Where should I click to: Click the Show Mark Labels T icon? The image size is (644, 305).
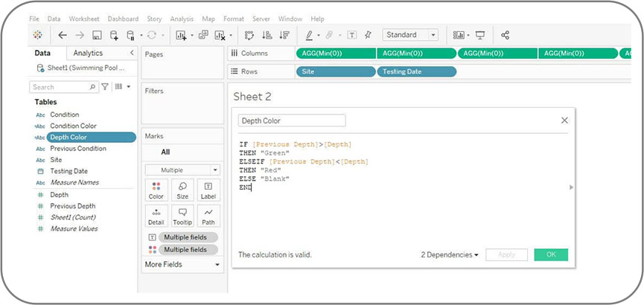click(352, 35)
